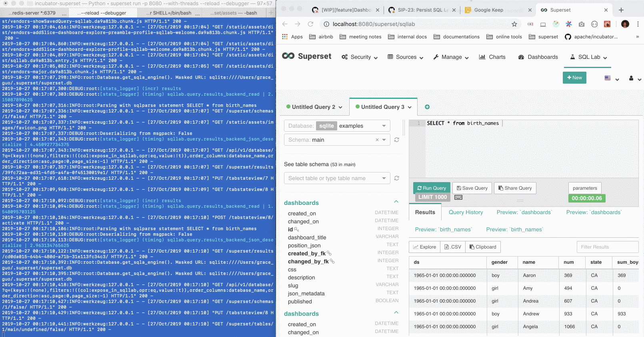
Task: Open the first Preview: `dashboards` tab
Action: pos(524,213)
